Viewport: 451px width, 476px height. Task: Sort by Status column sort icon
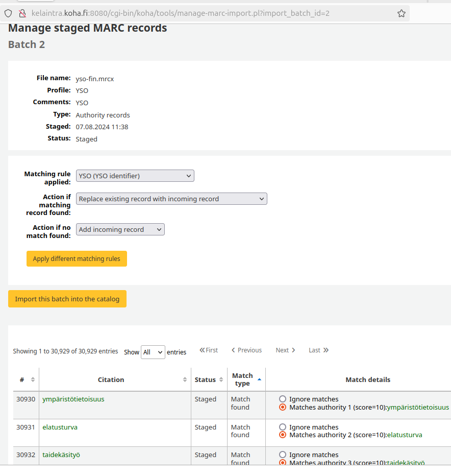point(221,379)
